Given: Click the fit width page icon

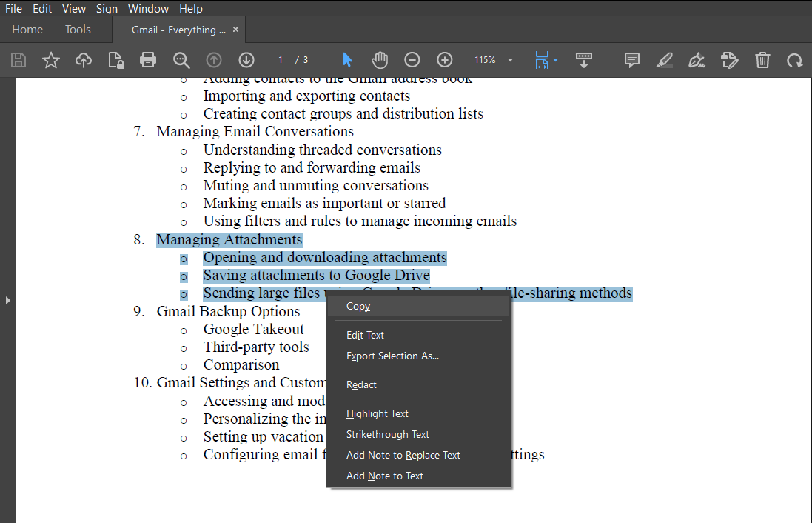Looking at the screenshot, I should pos(542,60).
